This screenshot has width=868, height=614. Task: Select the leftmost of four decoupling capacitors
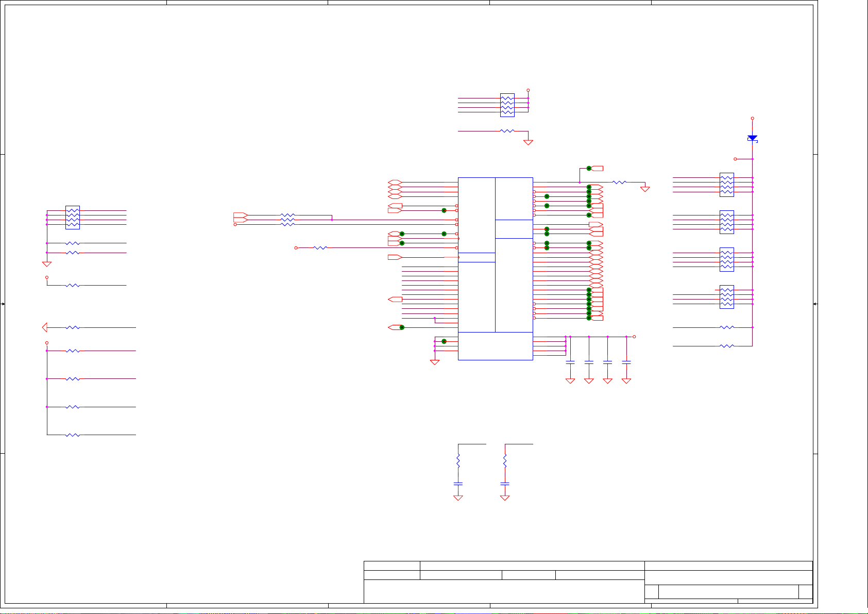coord(570,362)
